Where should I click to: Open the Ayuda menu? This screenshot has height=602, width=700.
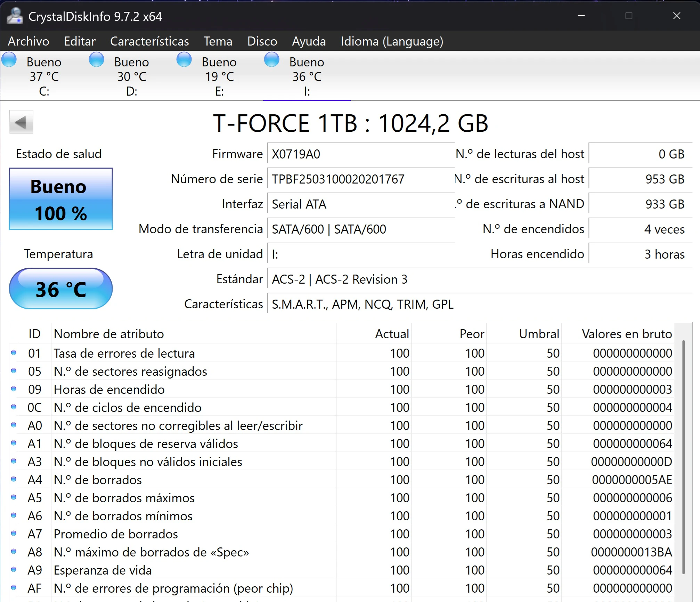click(308, 41)
